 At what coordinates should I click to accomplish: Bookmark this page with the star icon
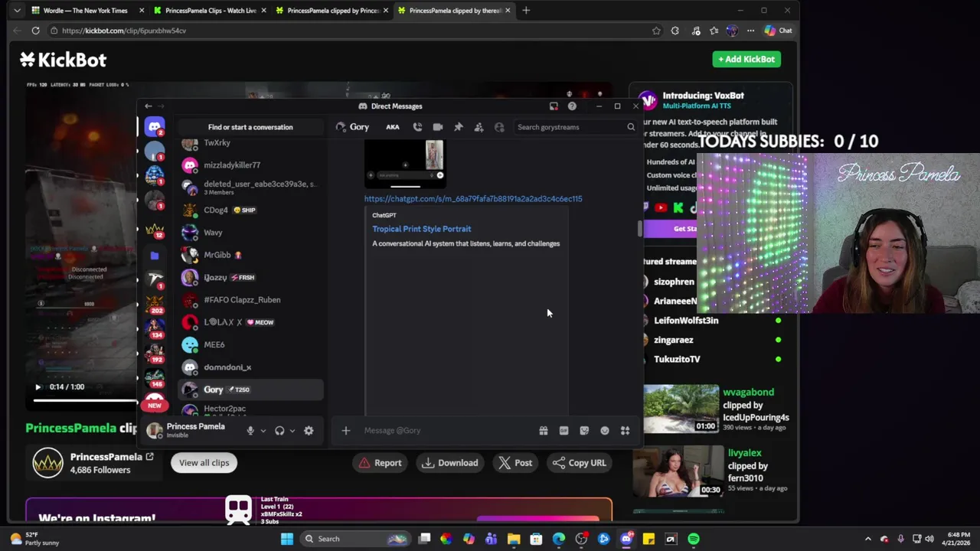tap(656, 31)
